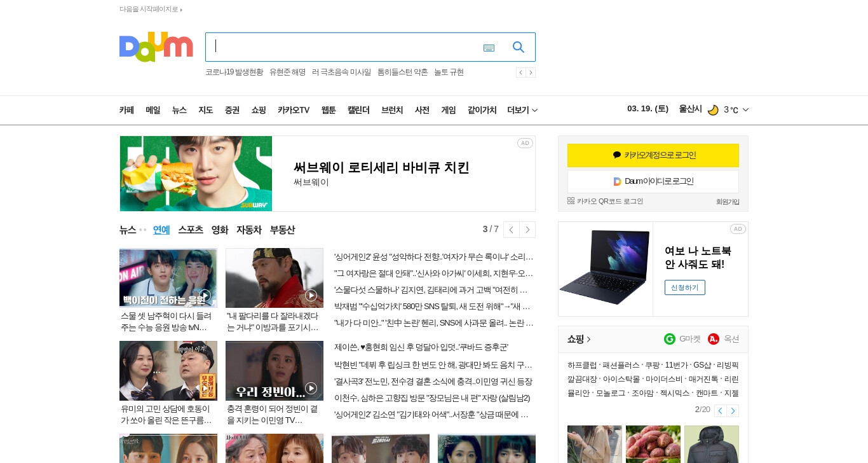Click the moon weather icon

713,109
